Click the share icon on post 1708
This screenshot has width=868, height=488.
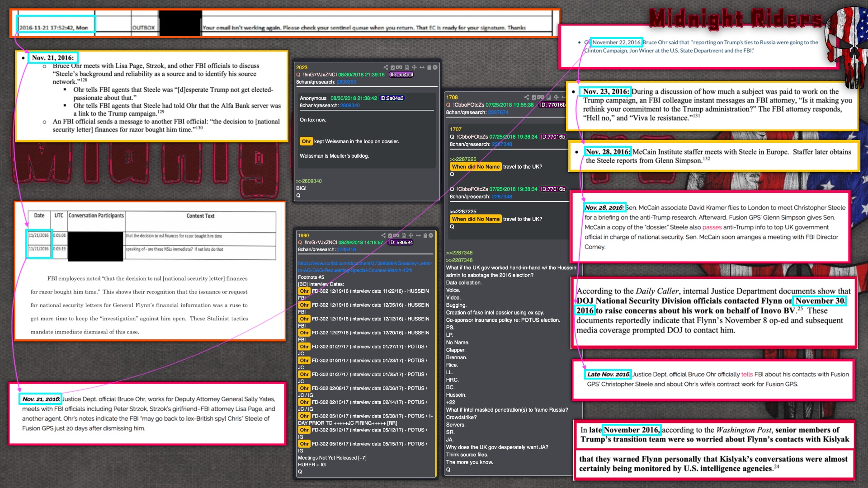[x=527, y=97]
